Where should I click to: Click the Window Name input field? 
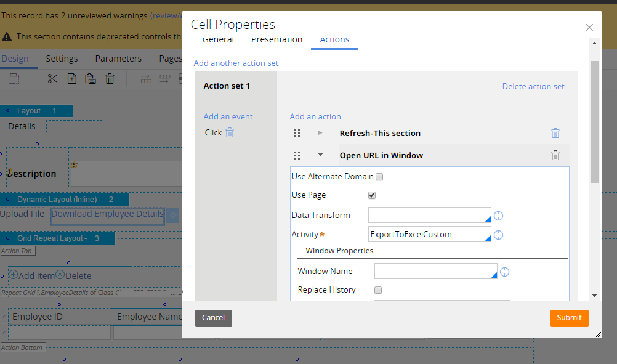tap(431, 271)
